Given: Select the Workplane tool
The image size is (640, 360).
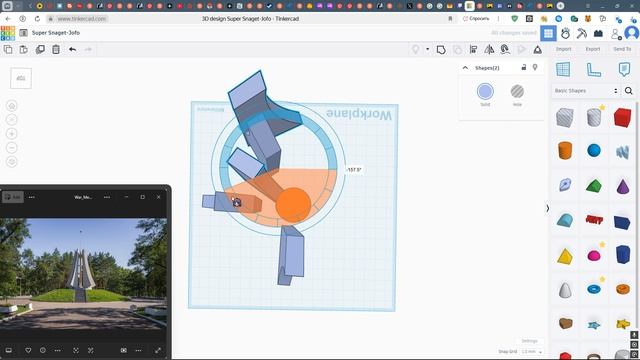Looking at the screenshot, I should (x=563, y=69).
